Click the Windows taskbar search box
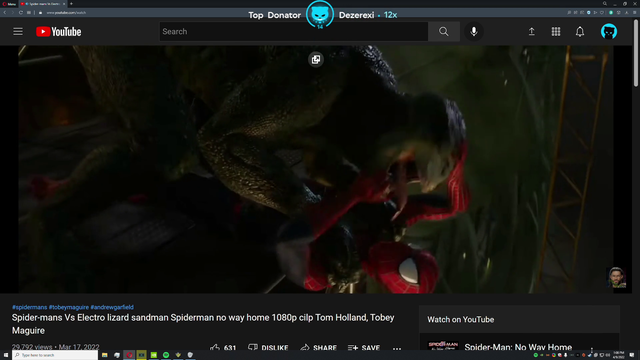This screenshot has height=360, width=640. coord(55,355)
